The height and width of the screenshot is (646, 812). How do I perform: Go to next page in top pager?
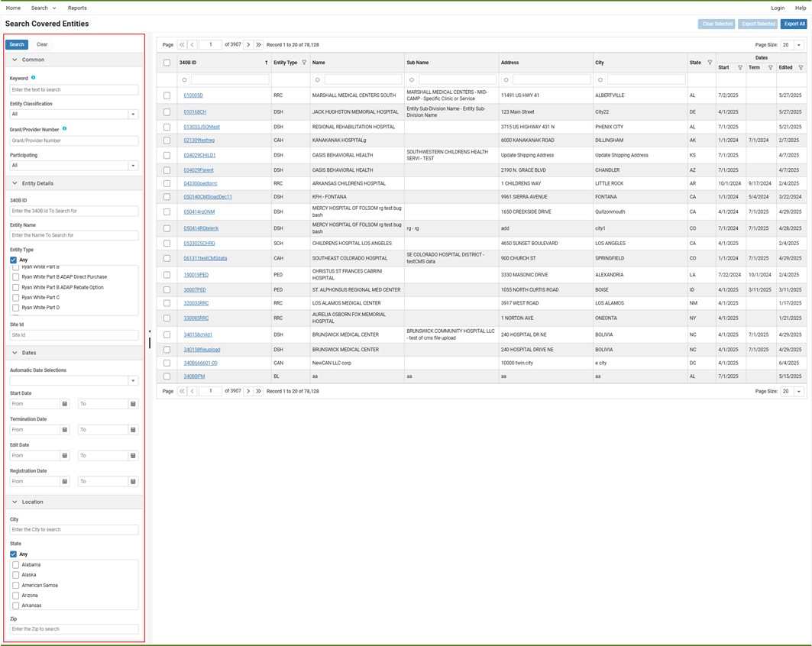[x=248, y=45]
